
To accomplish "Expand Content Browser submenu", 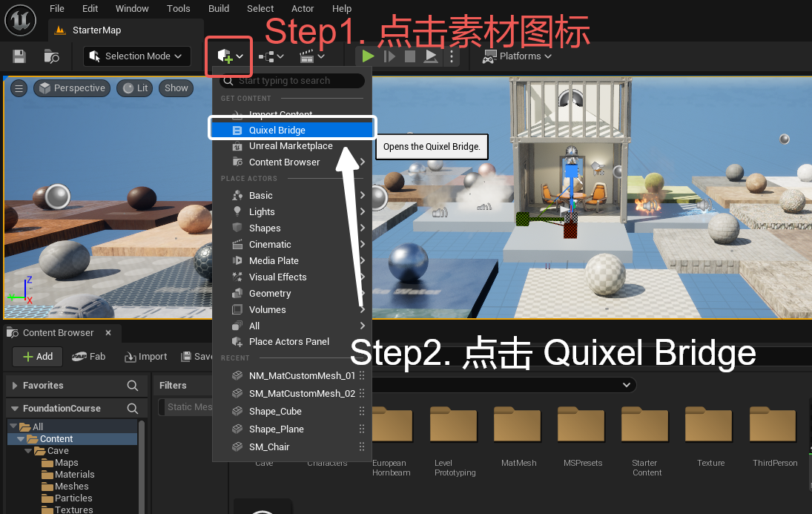I will click(x=292, y=162).
